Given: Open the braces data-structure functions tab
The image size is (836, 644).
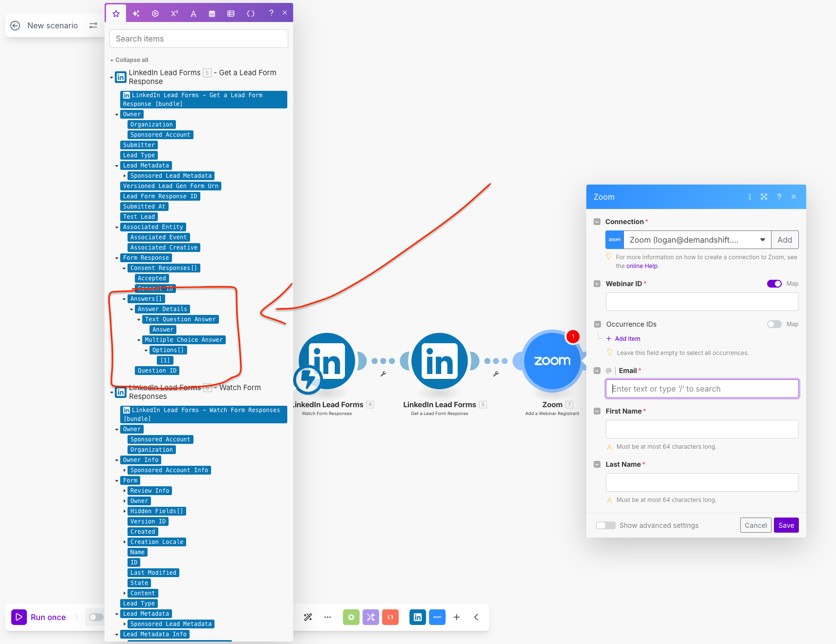Looking at the screenshot, I should [x=251, y=14].
